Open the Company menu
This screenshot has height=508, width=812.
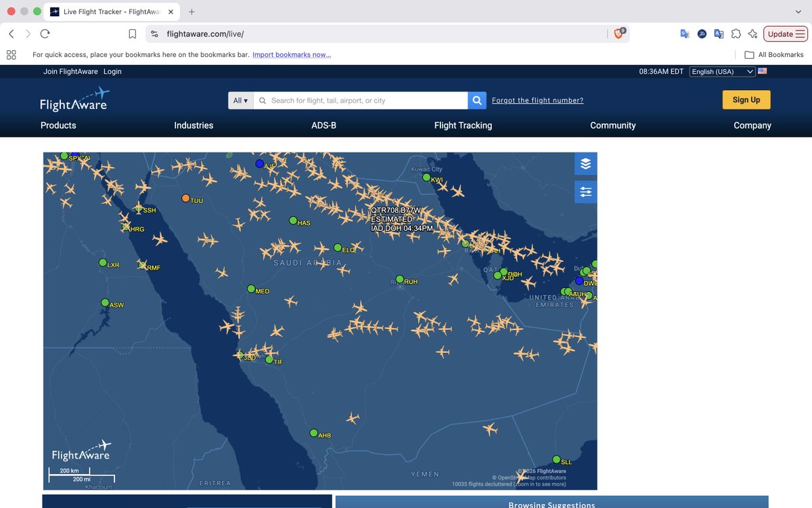752,125
